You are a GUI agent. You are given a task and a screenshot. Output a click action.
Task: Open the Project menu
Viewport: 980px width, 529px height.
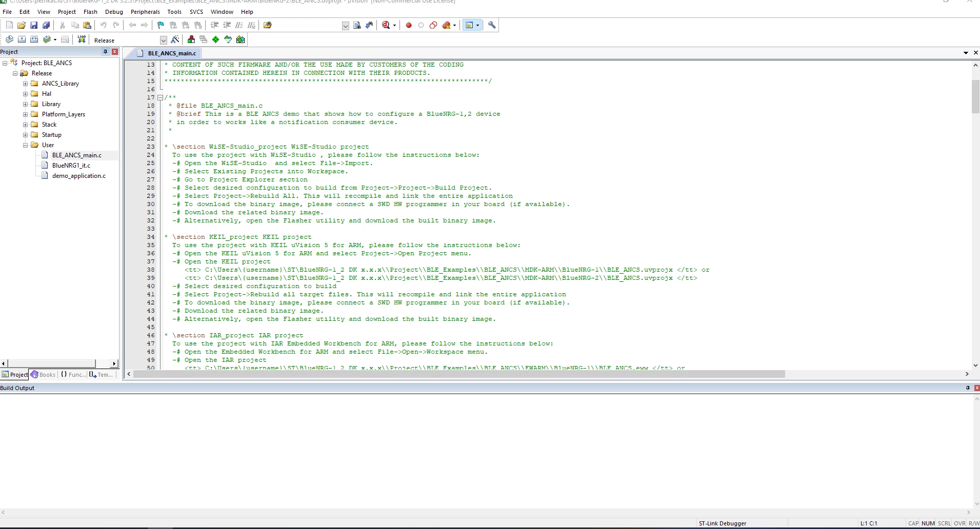click(x=67, y=12)
